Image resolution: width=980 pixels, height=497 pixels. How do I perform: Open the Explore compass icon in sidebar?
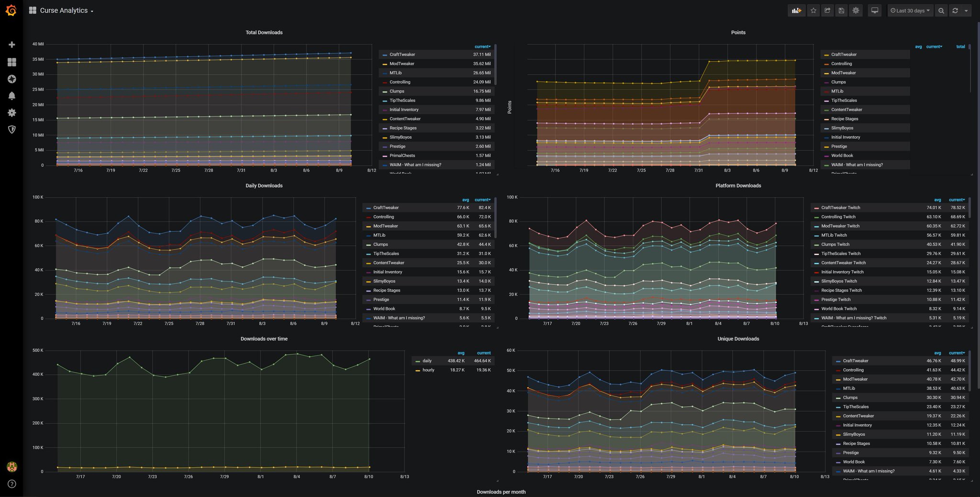pos(12,79)
